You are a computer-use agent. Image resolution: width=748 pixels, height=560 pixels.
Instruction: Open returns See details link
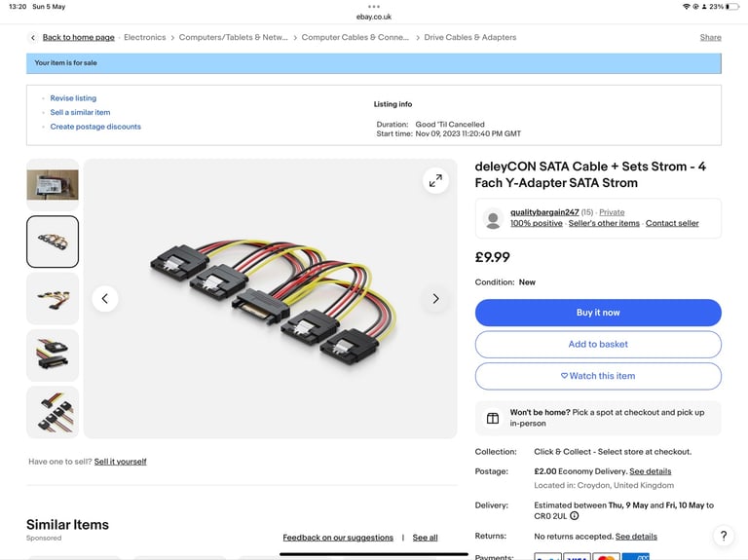636,537
